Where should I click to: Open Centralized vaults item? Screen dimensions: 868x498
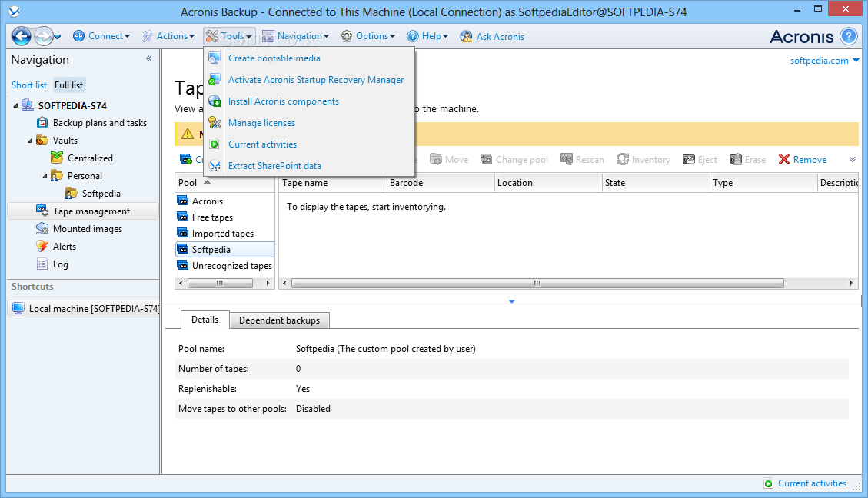pyautogui.click(x=90, y=158)
